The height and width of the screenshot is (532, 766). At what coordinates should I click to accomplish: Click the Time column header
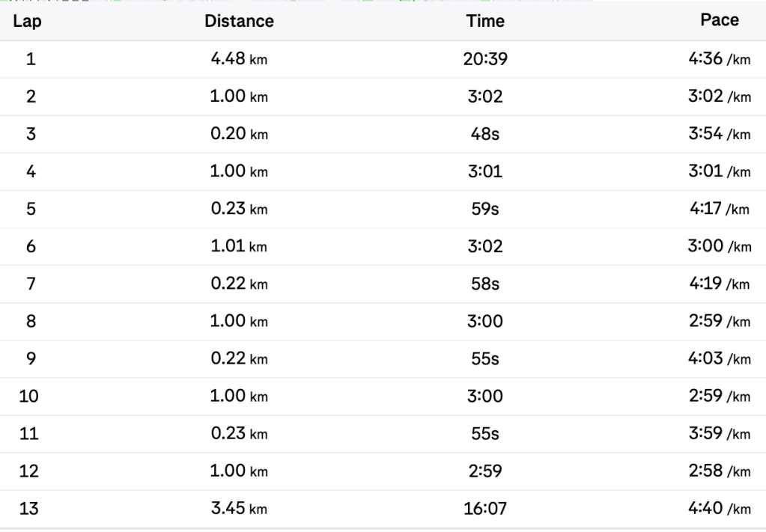485,21
